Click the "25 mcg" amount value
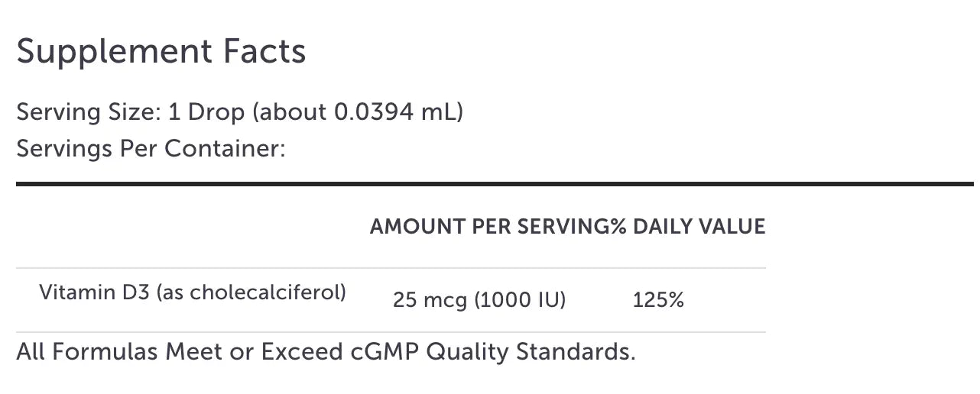980x394 pixels. 430,300
